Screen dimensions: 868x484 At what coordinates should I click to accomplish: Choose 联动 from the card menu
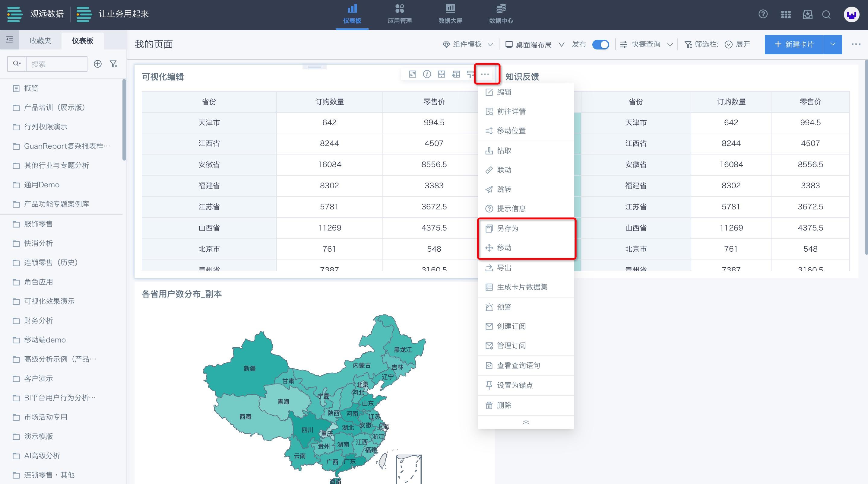click(526, 170)
